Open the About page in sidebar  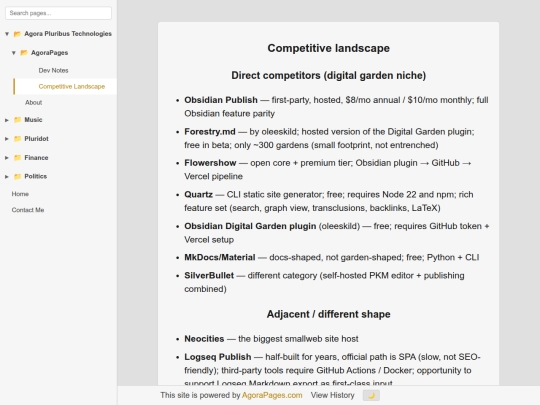(x=33, y=102)
